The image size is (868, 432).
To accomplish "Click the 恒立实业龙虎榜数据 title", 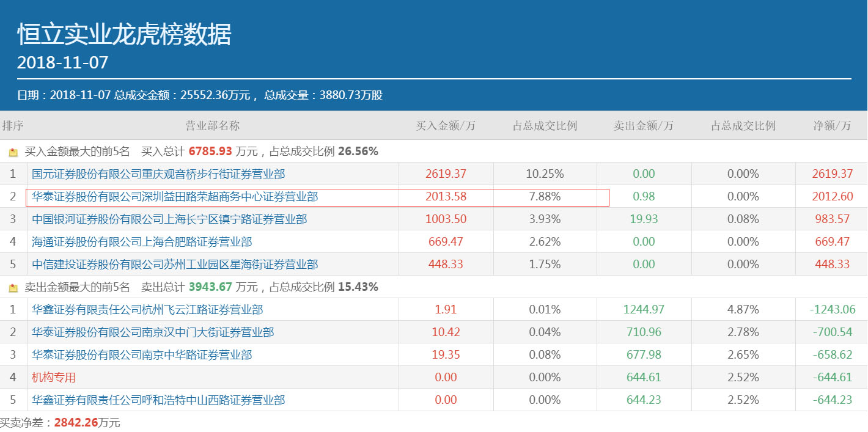I will [x=124, y=34].
